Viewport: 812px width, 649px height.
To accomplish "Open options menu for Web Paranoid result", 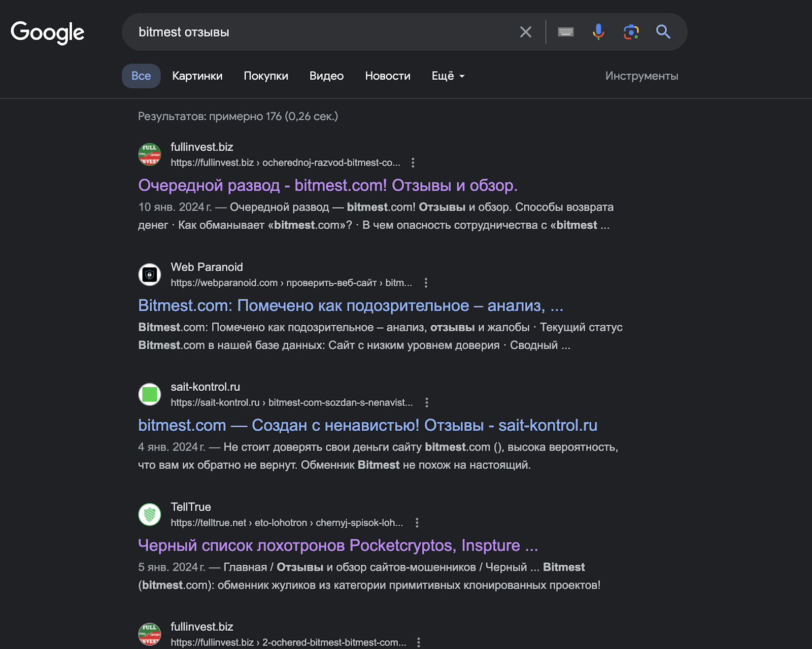I will point(426,283).
